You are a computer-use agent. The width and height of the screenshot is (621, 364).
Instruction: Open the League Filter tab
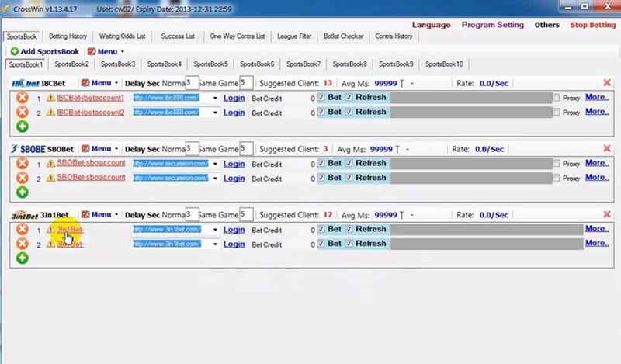pos(294,36)
